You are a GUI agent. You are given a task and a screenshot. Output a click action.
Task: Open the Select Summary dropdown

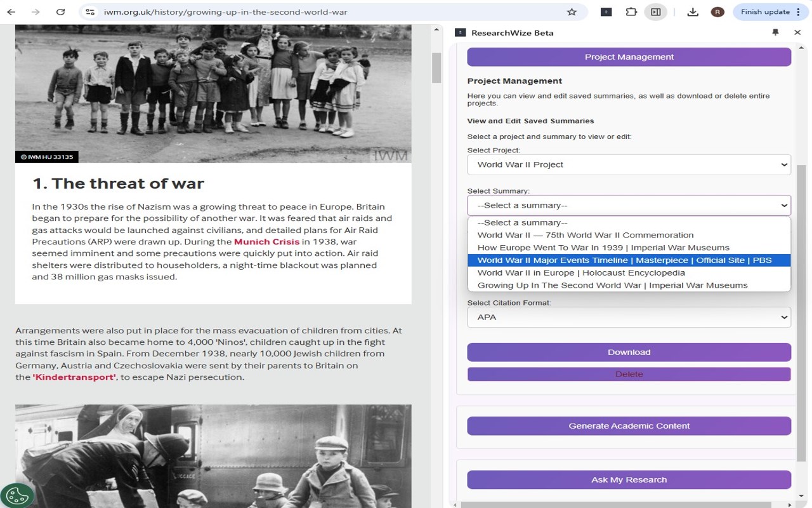click(629, 205)
